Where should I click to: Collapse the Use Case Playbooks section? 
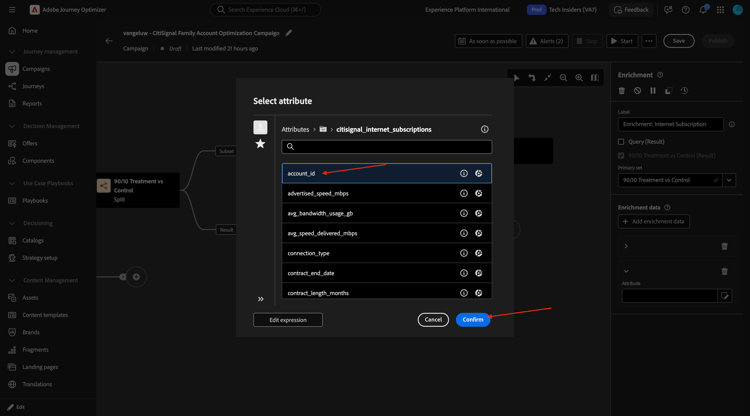click(x=12, y=184)
